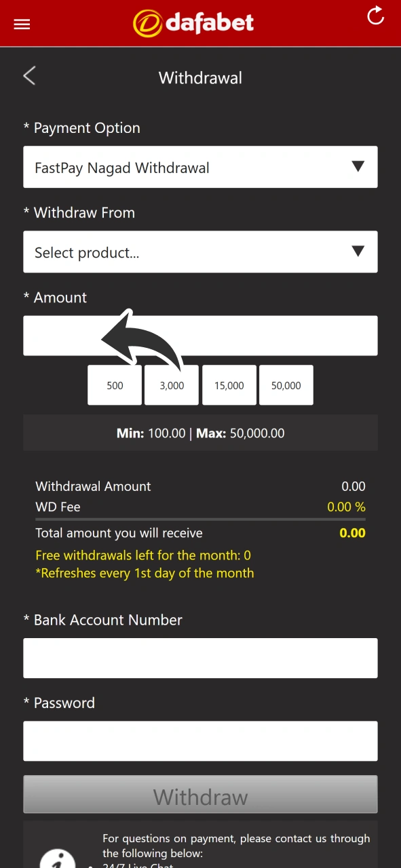Open the FastPay Nagad Withdrawal selector
Viewport: 401px width, 868px height.
200,167
